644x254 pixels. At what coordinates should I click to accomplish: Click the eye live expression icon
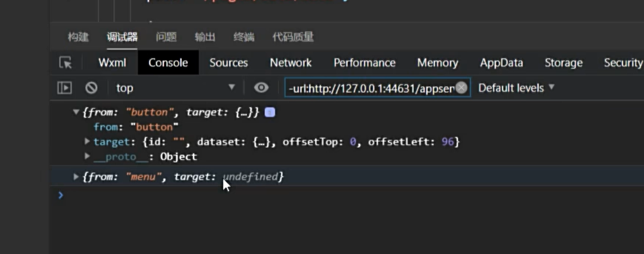click(x=261, y=88)
